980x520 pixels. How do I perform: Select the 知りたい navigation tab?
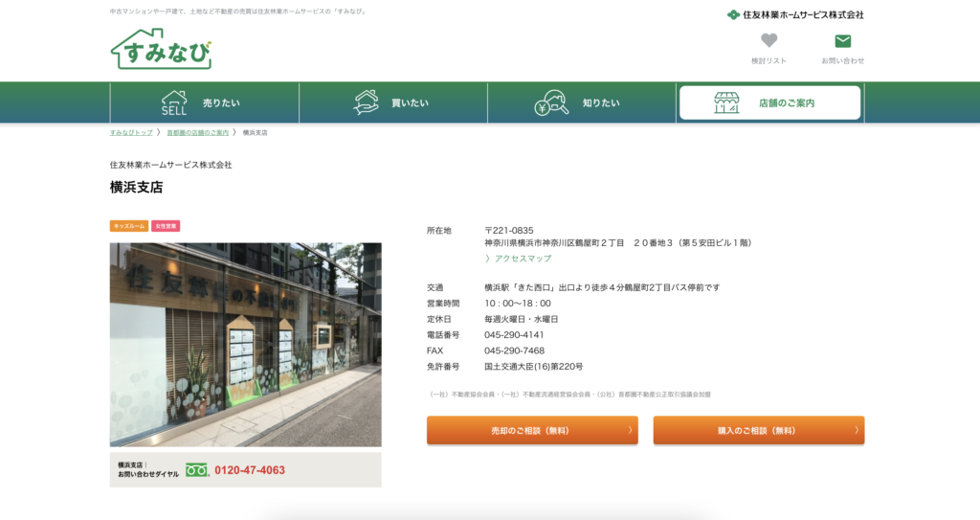click(x=601, y=103)
